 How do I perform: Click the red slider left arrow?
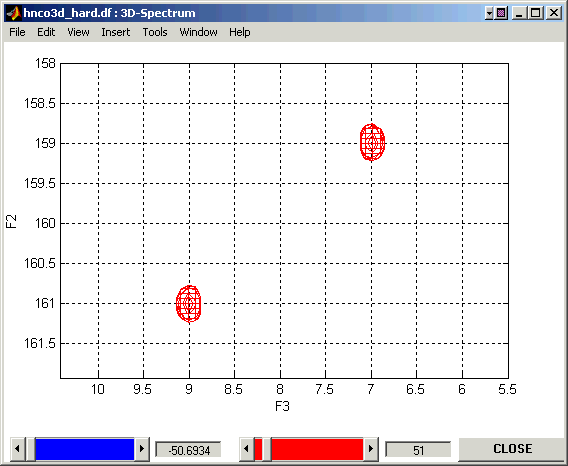click(246, 449)
